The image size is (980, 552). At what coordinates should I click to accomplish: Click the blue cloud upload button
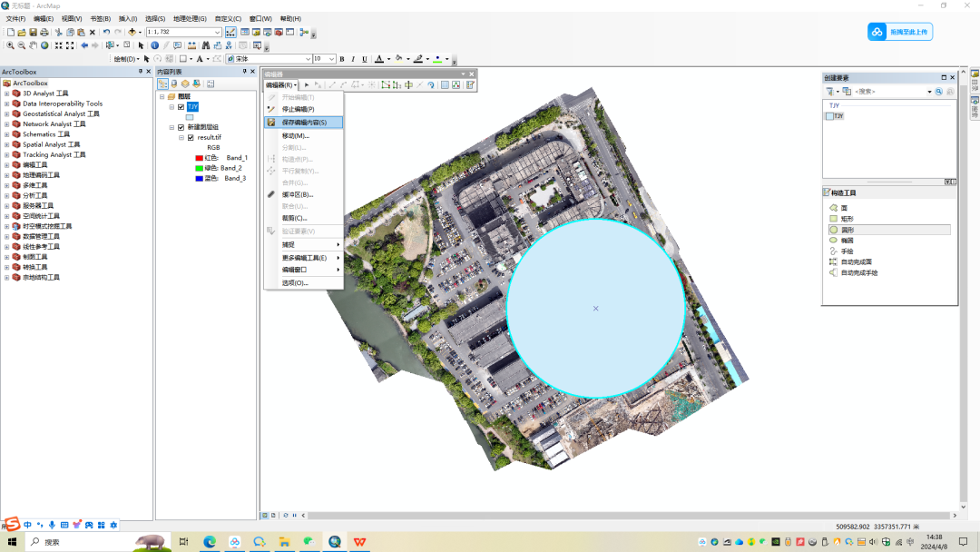coord(900,32)
